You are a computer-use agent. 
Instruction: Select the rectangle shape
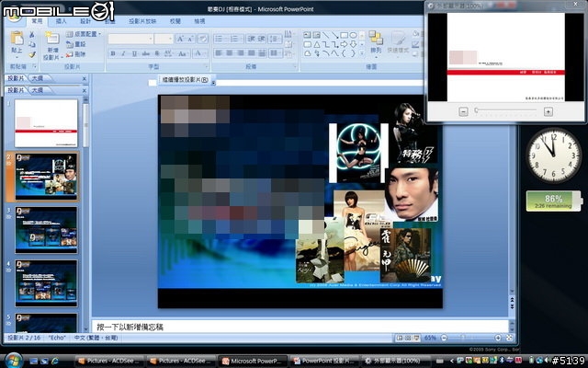pos(344,35)
